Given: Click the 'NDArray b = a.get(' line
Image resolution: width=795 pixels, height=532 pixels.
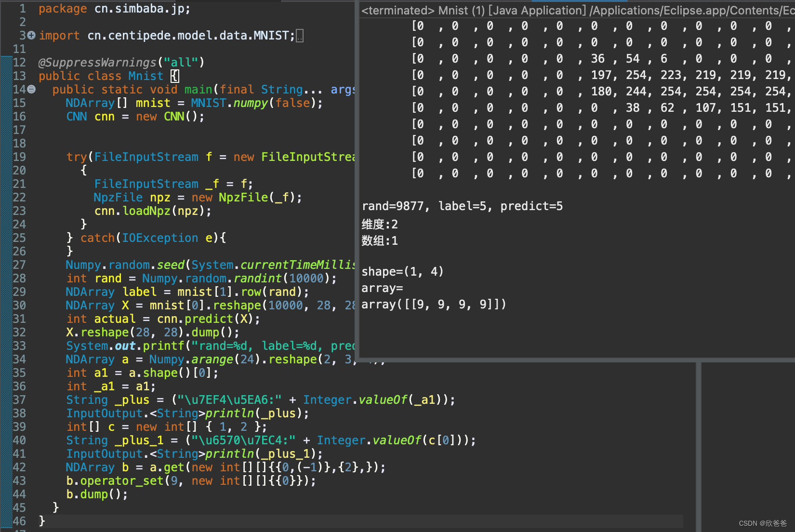Looking at the screenshot, I should 226,467.
